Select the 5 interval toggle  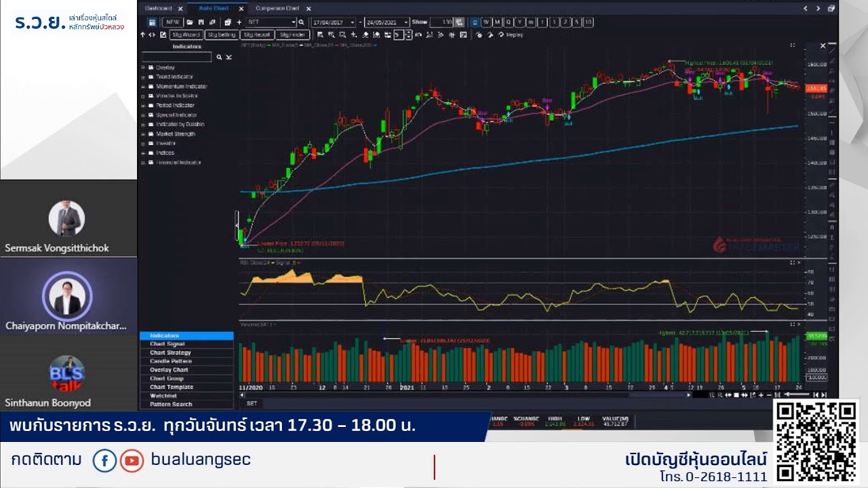576,22
